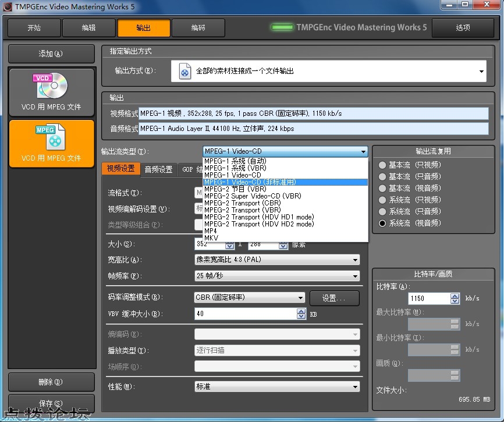
Task: Choose MPEG-2 Transport (VBR) option
Action: [285, 210]
